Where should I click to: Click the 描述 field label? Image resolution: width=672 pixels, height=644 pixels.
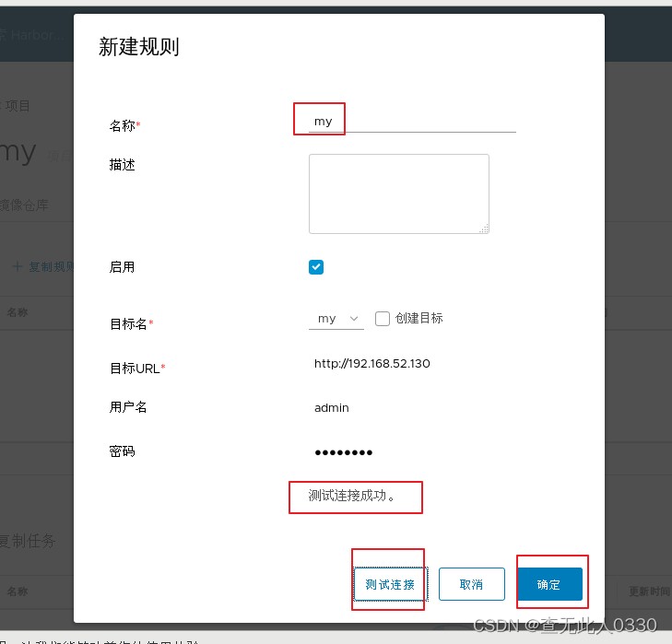(123, 165)
